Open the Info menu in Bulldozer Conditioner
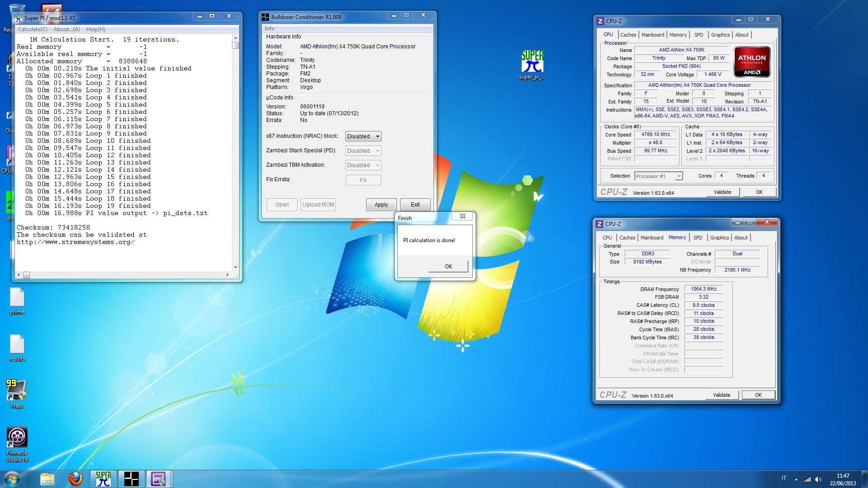868x488 pixels. 269,28
